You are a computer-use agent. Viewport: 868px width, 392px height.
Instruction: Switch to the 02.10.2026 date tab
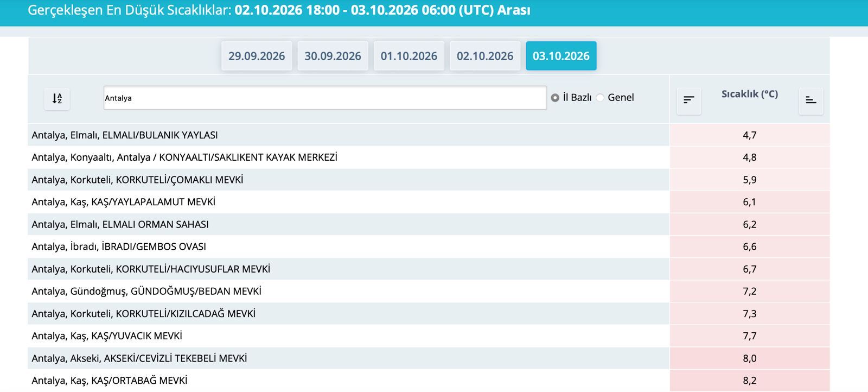point(485,56)
